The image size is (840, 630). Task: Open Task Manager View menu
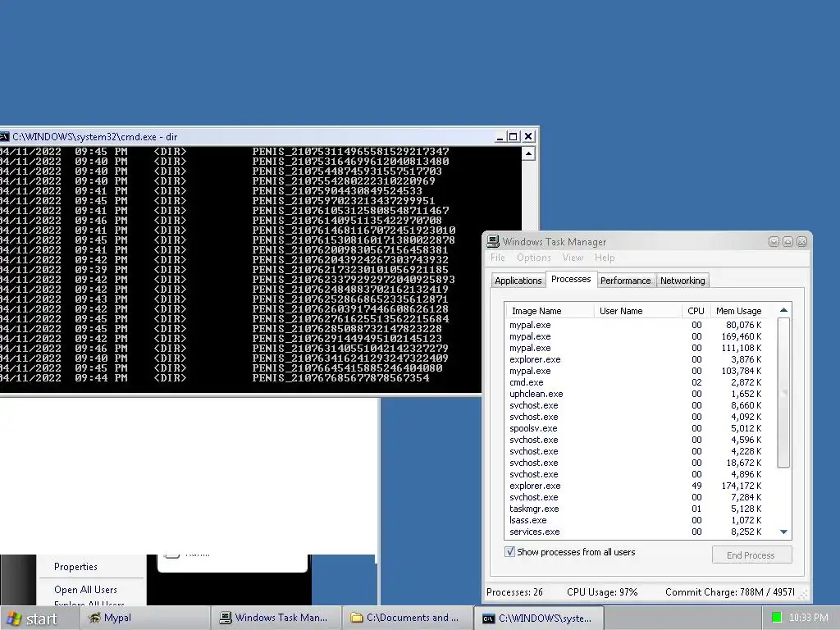coord(573,258)
